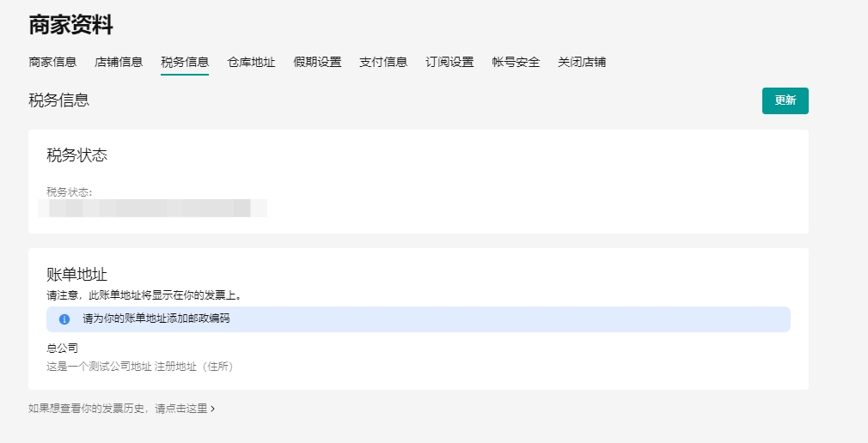868x443 pixels.
Task: Go to the 仓库地址 tab
Action: click(x=251, y=62)
